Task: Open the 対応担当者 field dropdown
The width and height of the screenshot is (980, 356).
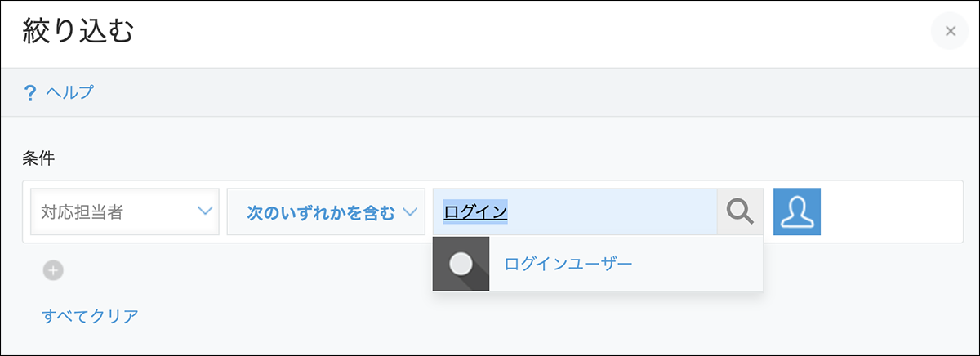Action: click(124, 212)
